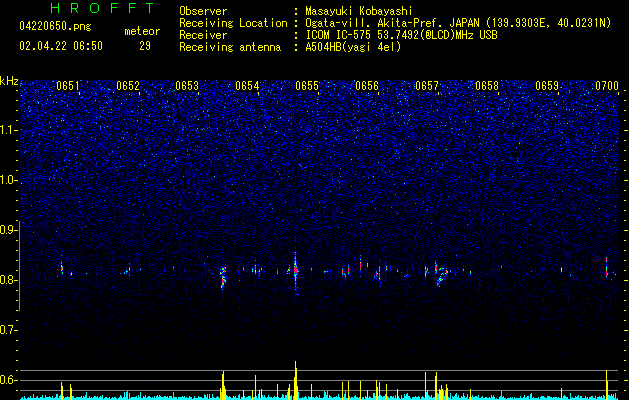
Task: Click the 0.7 frequency axis label
Action: (9, 330)
